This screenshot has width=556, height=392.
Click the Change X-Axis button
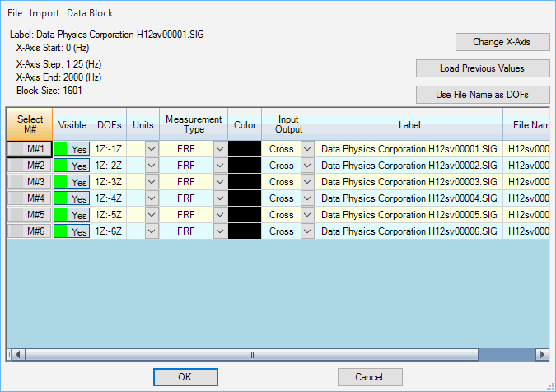pos(502,42)
